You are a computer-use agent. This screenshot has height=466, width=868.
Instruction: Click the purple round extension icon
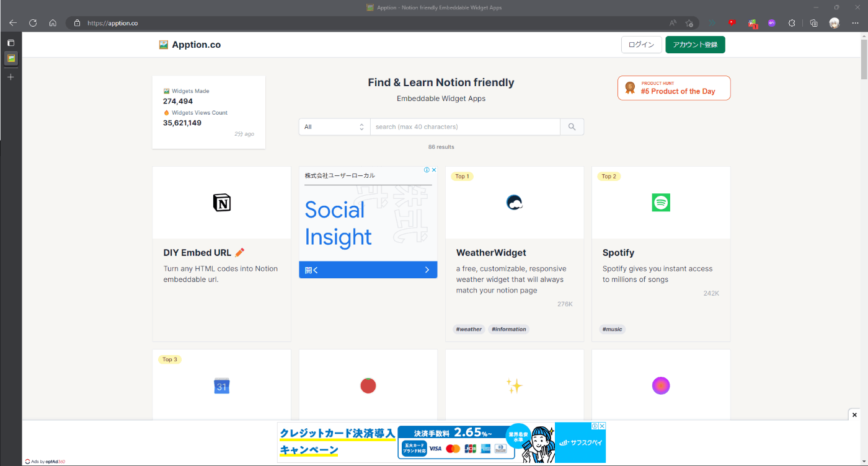(772, 23)
